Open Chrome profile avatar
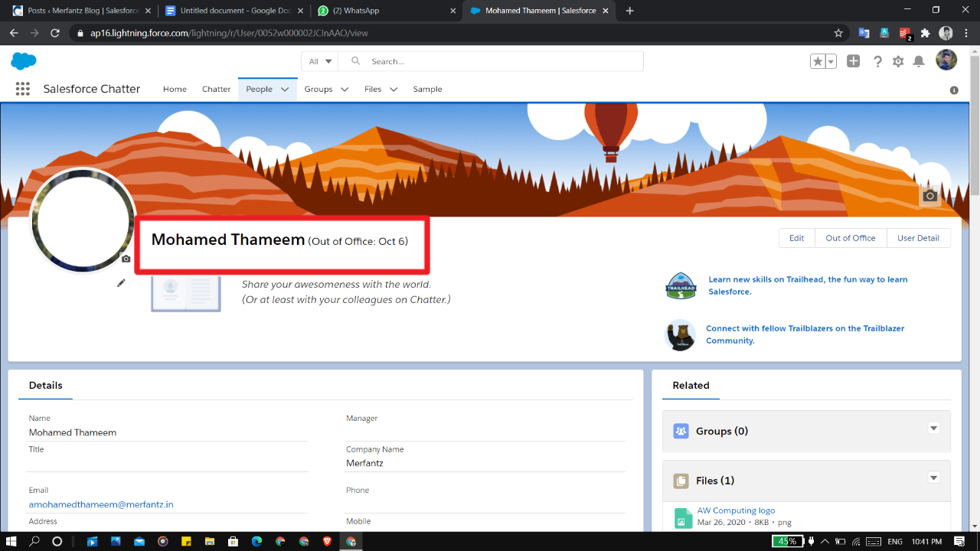This screenshot has height=551, width=980. [x=946, y=33]
